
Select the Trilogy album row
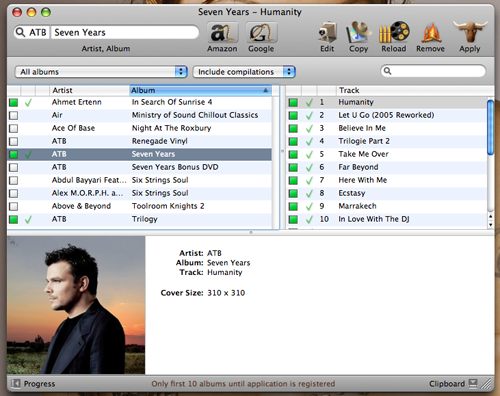click(x=139, y=219)
